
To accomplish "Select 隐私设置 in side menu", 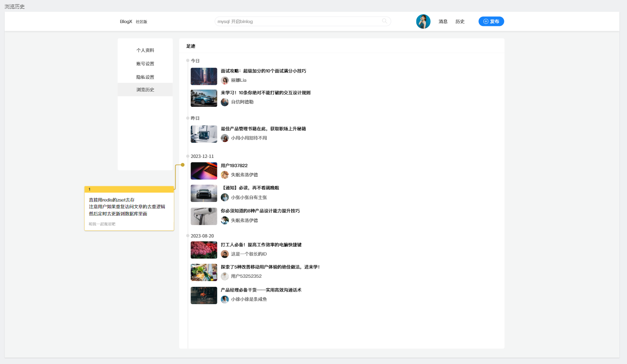I will click(x=145, y=77).
